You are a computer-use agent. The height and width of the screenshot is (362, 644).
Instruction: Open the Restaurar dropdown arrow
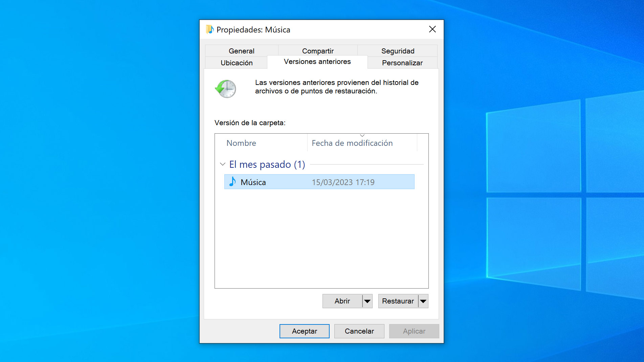click(x=423, y=301)
